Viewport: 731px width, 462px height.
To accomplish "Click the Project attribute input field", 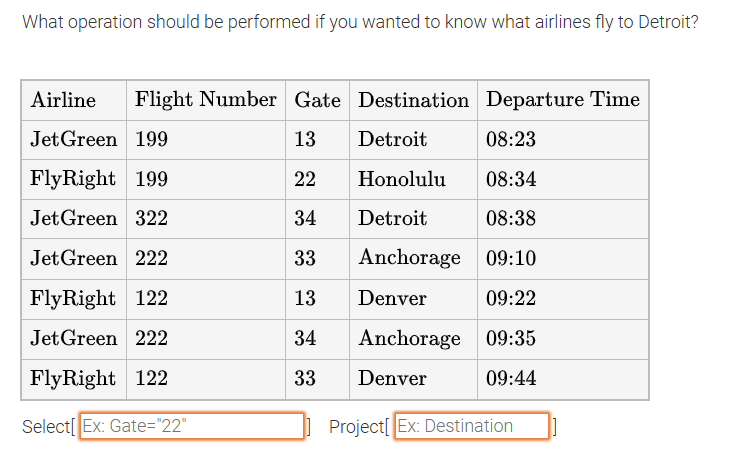I will (x=471, y=426).
